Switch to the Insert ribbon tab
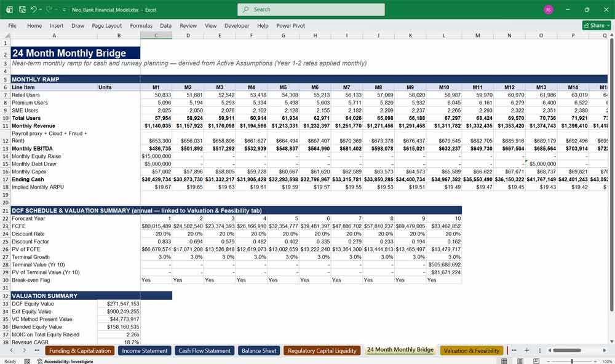 (57, 25)
